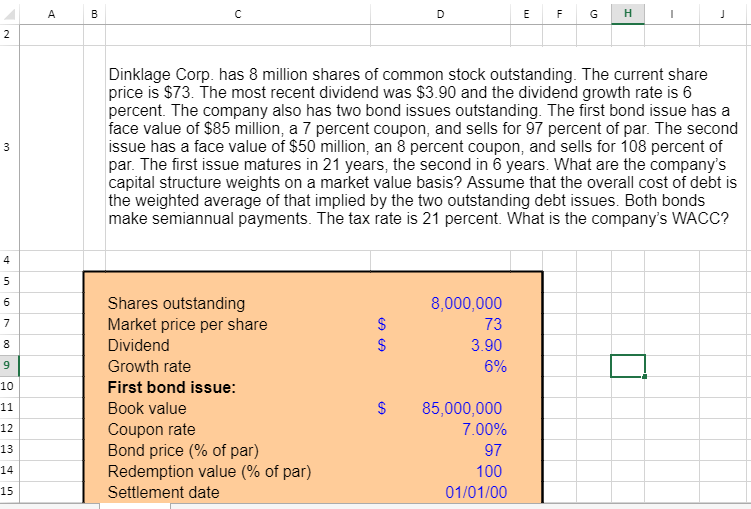Select row 5 header

point(9,282)
